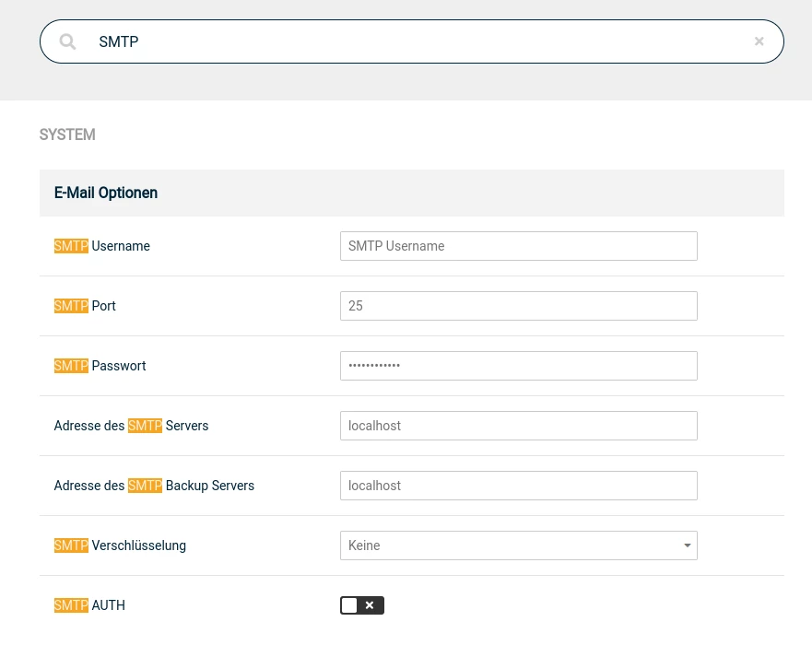The width and height of the screenshot is (812, 645).
Task: Collapse the E-Mail Optionen section header
Action: pyautogui.click(x=412, y=193)
